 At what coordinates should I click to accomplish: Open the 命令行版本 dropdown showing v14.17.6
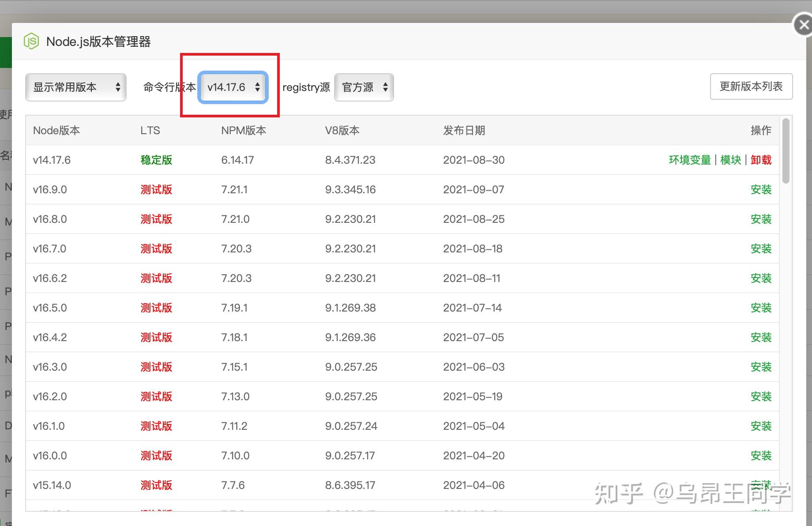pyautogui.click(x=233, y=87)
